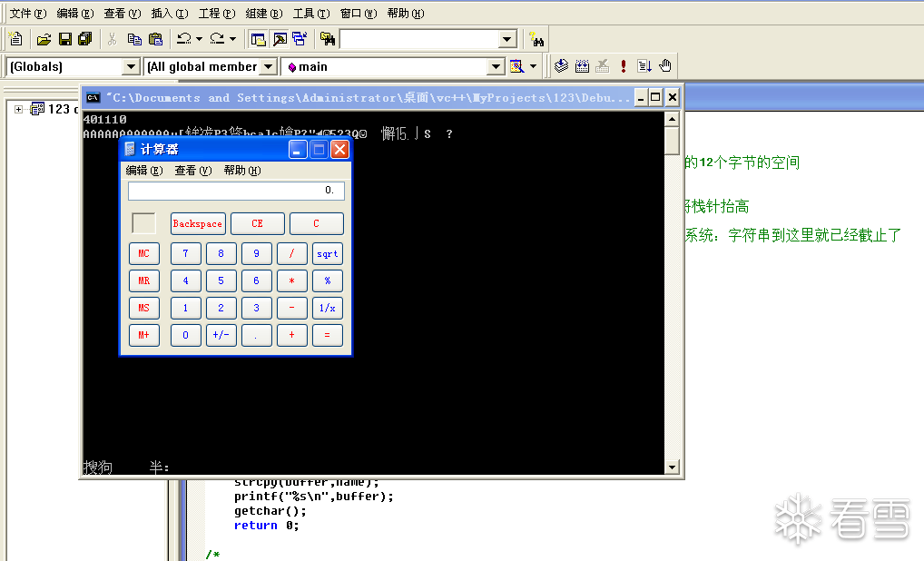The height and width of the screenshot is (561, 924).
Task: Click the New Text File toolbar icon
Action: click(x=16, y=39)
